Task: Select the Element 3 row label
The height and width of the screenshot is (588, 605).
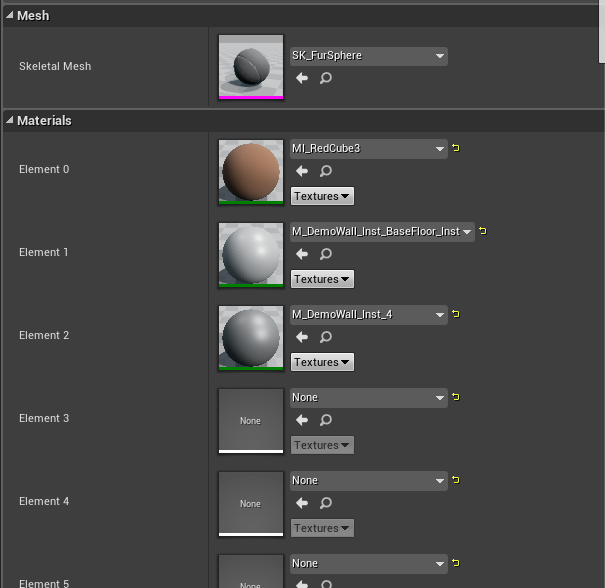Action: tap(44, 418)
